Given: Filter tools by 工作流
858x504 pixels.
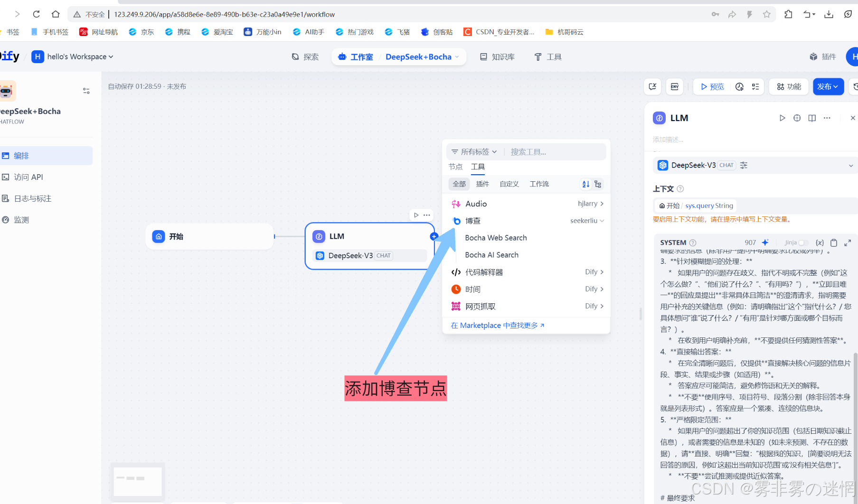Looking at the screenshot, I should point(539,184).
